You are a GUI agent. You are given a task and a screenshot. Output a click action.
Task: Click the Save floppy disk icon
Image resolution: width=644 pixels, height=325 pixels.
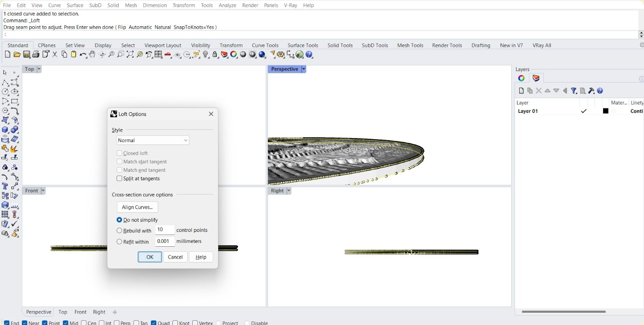click(x=27, y=55)
